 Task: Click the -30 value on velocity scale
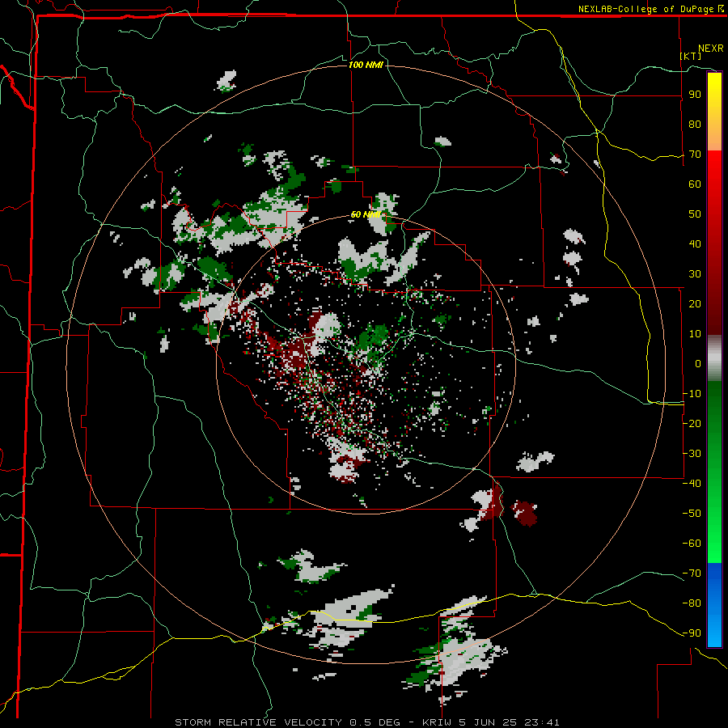[692, 454]
